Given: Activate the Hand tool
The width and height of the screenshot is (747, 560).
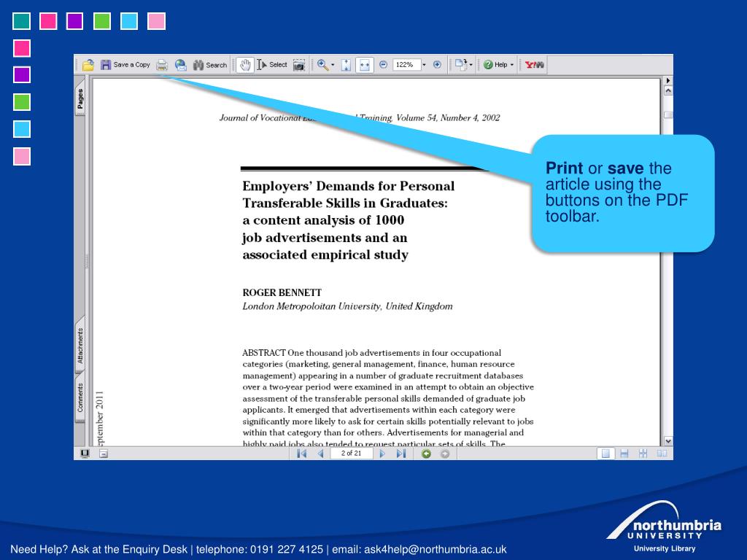Looking at the screenshot, I should 245,65.
